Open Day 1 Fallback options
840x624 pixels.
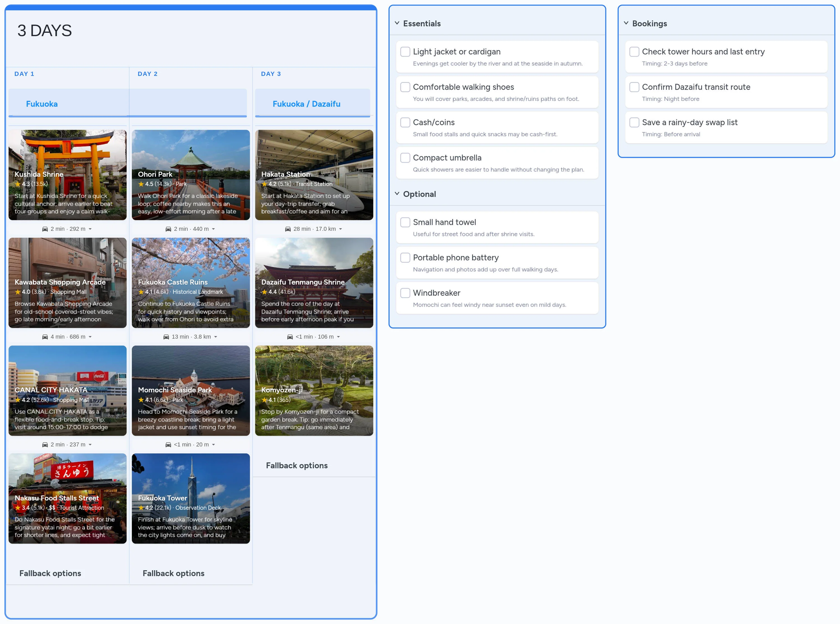click(50, 573)
